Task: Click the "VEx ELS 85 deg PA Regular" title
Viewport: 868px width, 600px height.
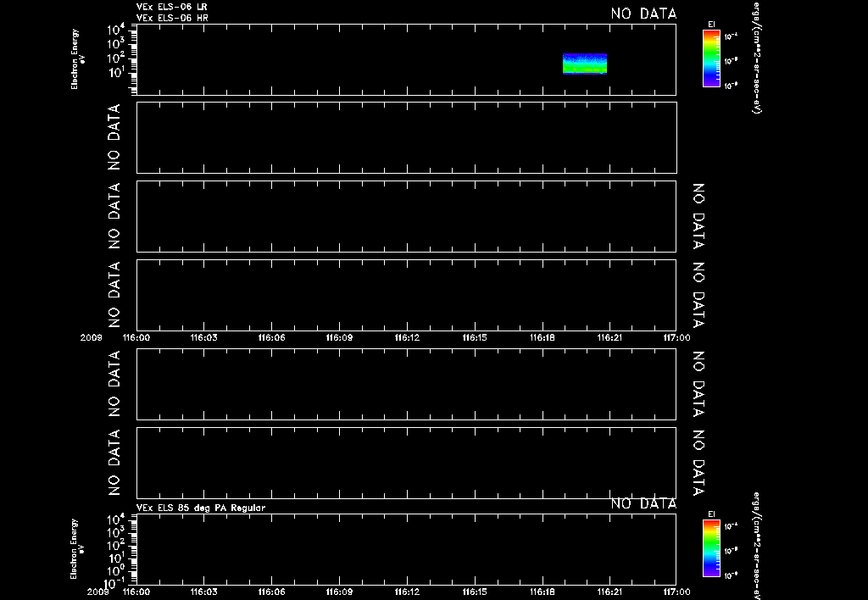Action: pos(201,508)
